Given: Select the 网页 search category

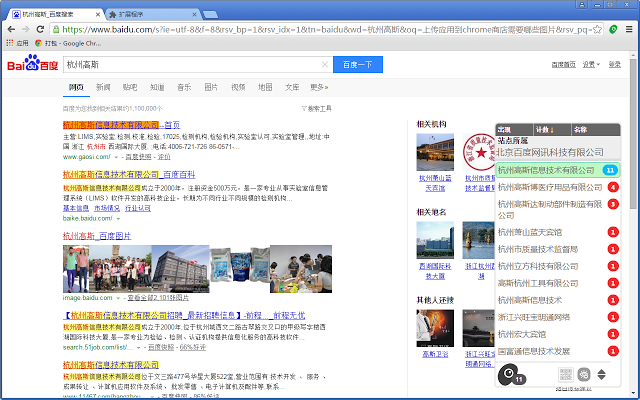Looking at the screenshot, I should point(76,87).
